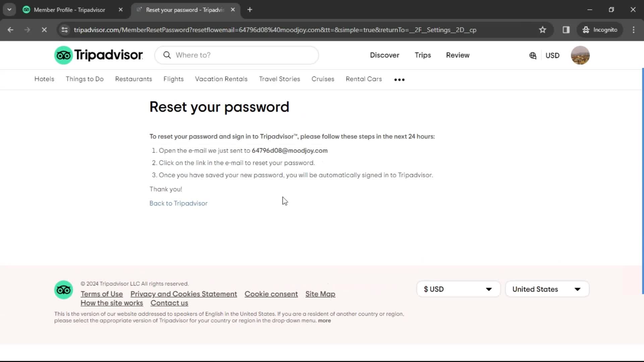Image resolution: width=644 pixels, height=362 pixels.
Task: Expand the USD currency dropdown
Action: pyautogui.click(x=458, y=289)
